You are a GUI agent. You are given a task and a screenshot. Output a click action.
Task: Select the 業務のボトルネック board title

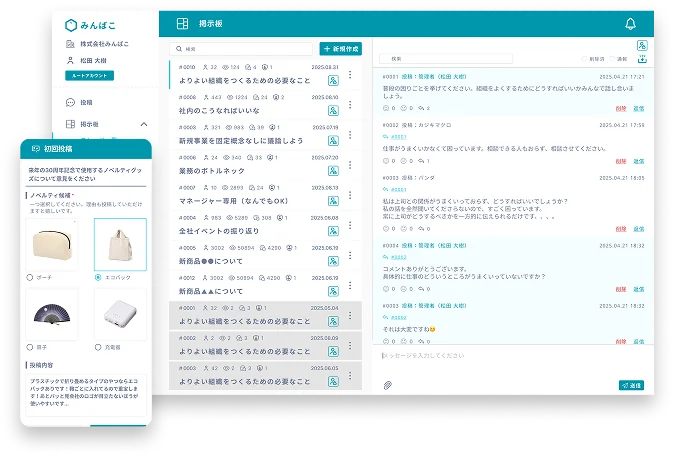[x=212, y=171]
